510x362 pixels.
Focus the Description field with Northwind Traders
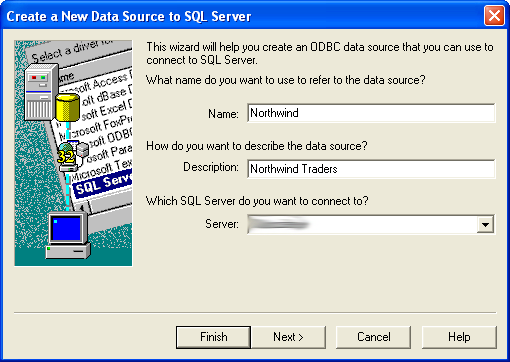[x=371, y=169]
